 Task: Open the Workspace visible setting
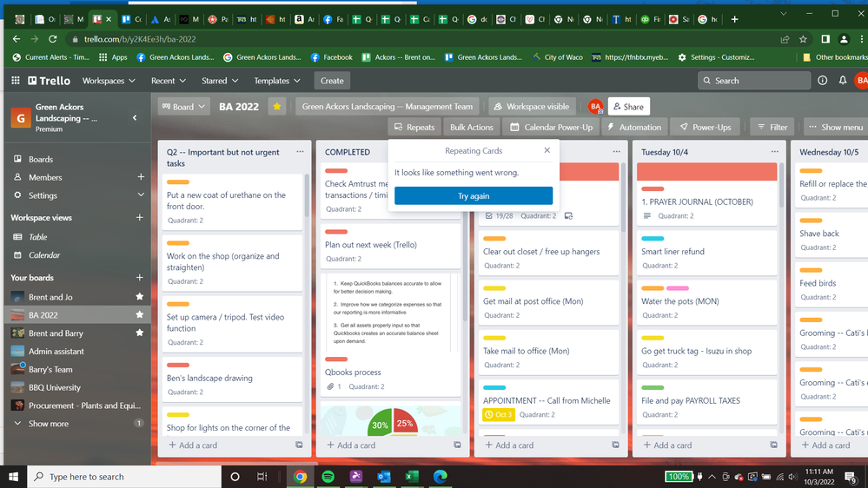tap(532, 106)
